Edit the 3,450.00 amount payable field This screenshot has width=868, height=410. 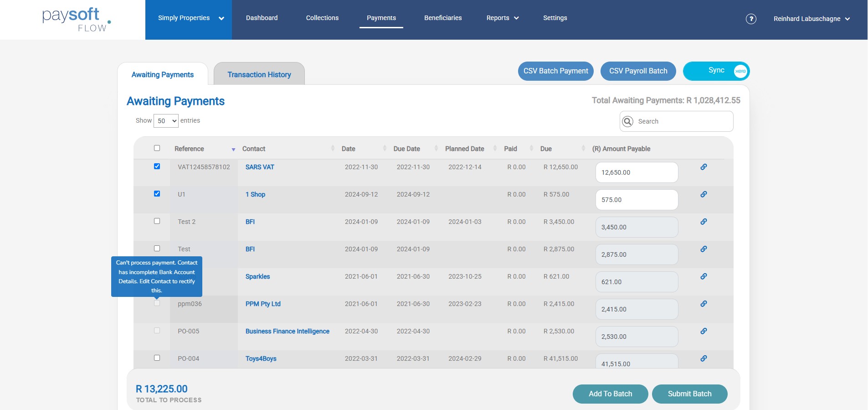click(x=637, y=227)
